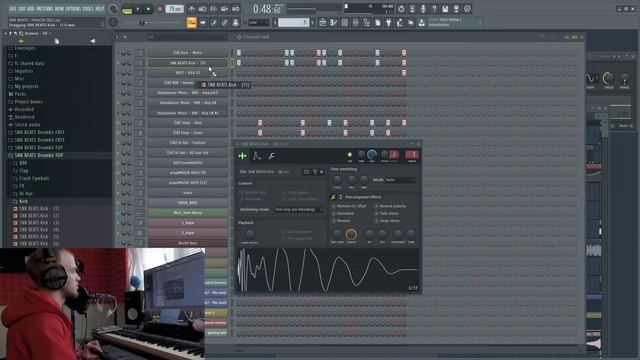The width and height of the screenshot is (640, 360).
Task: Enable the Remove DC offset option
Action: (x=349, y=206)
